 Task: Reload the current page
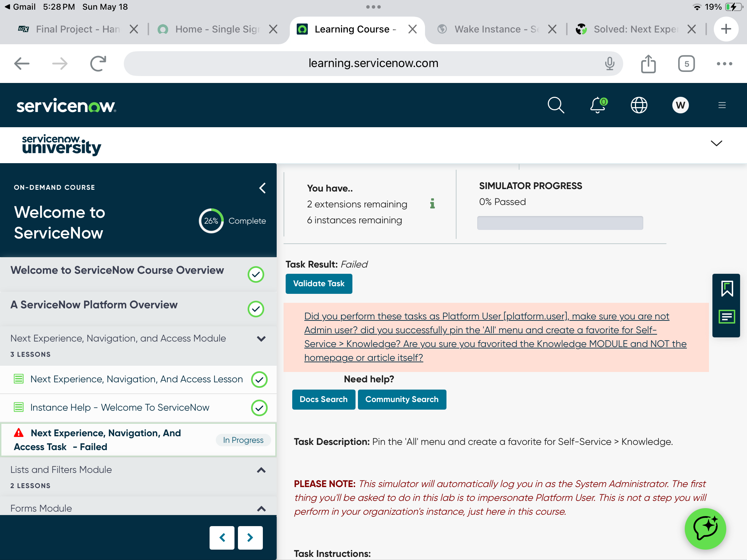point(98,64)
